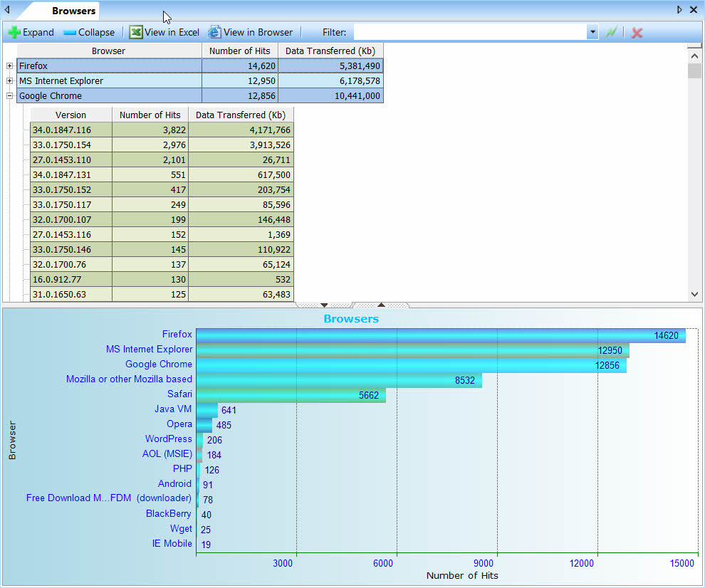
Task: Select version 34.0.1847.116 row
Action: coord(162,130)
